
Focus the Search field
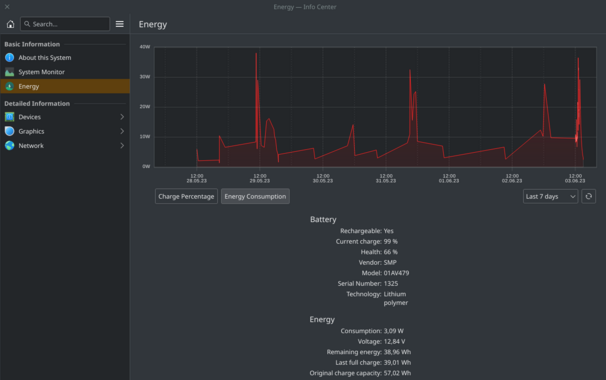[65, 24]
